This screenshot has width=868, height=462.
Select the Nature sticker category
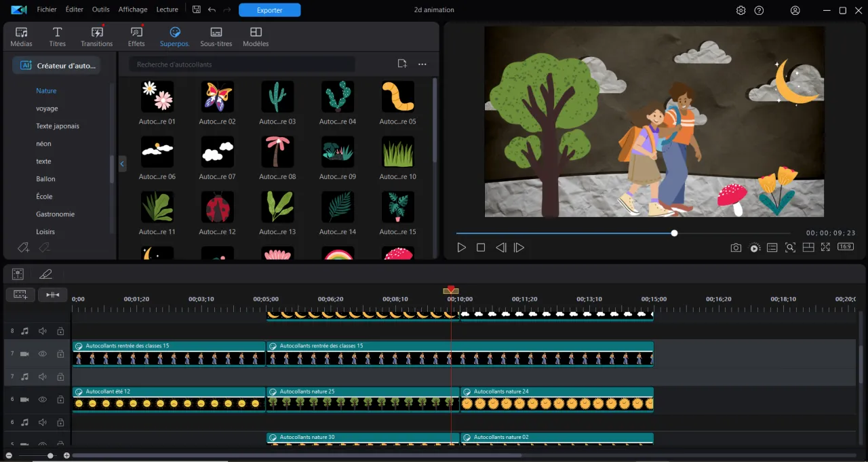coord(46,90)
